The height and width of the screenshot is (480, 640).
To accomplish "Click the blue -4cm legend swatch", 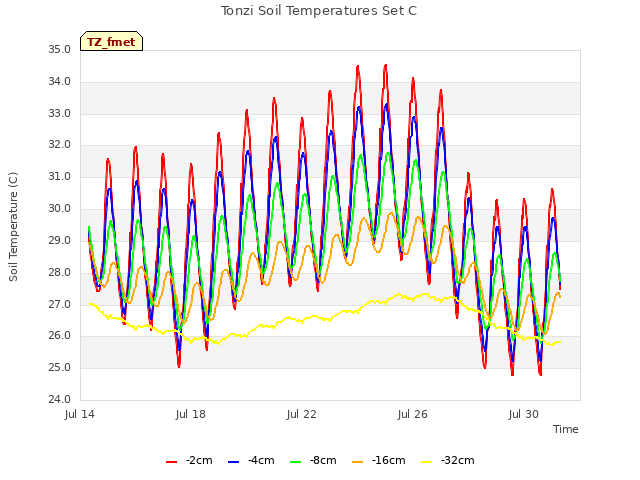I will 233,462.
